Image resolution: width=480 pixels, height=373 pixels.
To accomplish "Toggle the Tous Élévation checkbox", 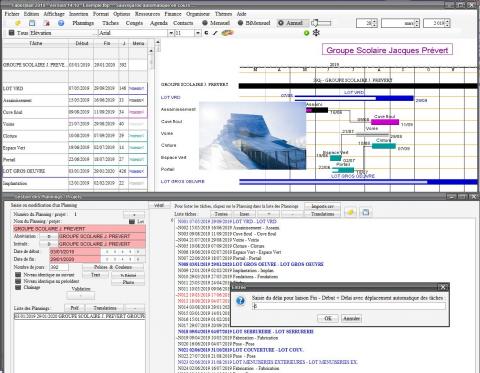I will click(x=12, y=33).
